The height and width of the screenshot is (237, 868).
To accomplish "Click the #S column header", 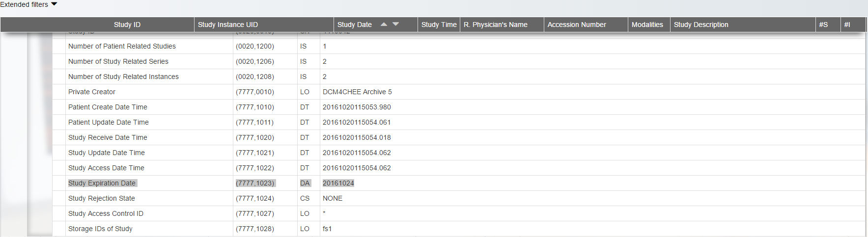I will (x=823, y=25).
